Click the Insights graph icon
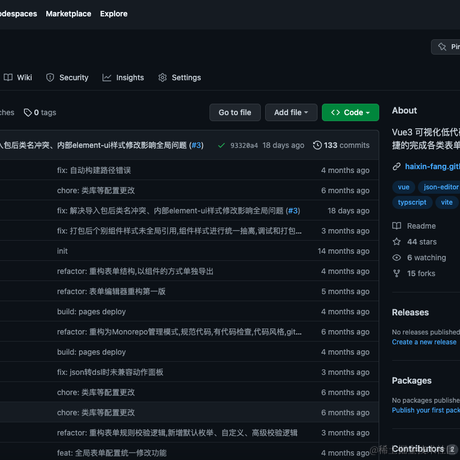 [107, 77]
